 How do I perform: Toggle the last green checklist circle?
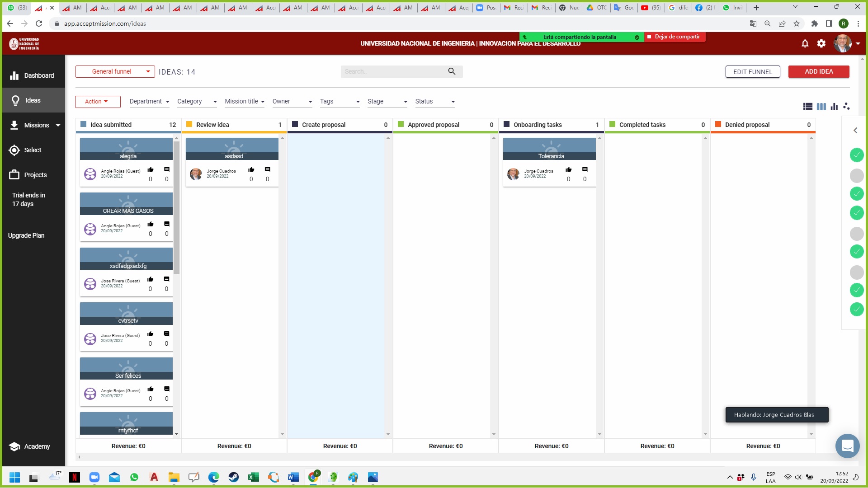856,310
